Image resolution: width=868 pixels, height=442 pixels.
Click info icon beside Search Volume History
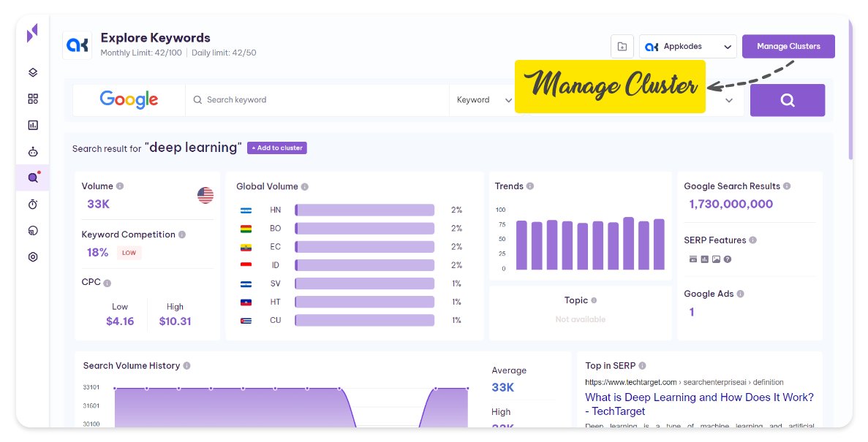point(186,366)
